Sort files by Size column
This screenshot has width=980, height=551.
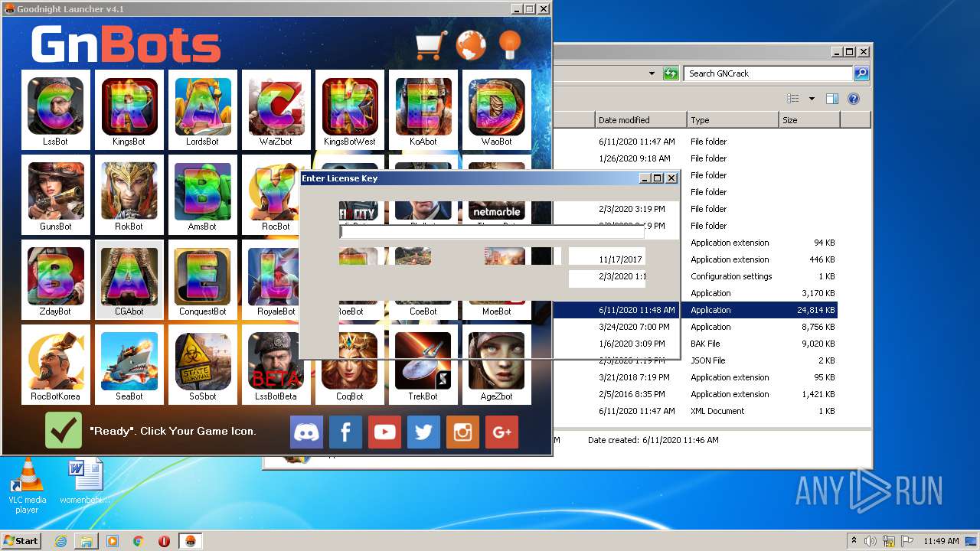coord(809,120)
